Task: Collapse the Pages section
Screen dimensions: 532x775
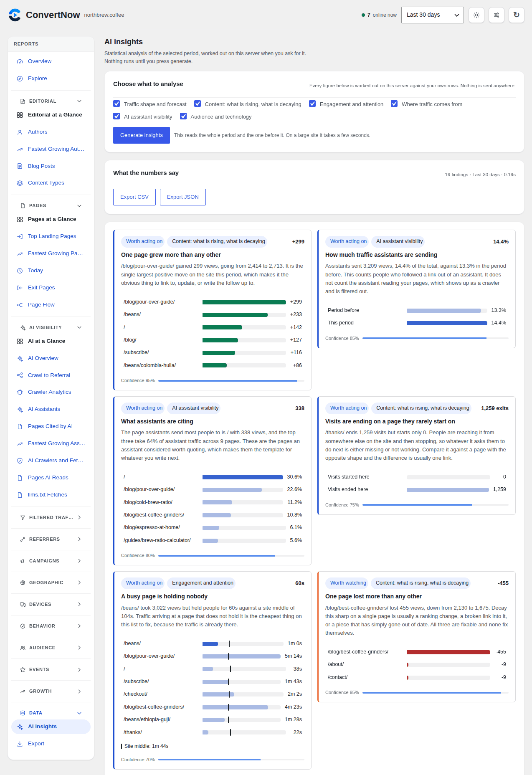Action: click(x=51, y=205)
